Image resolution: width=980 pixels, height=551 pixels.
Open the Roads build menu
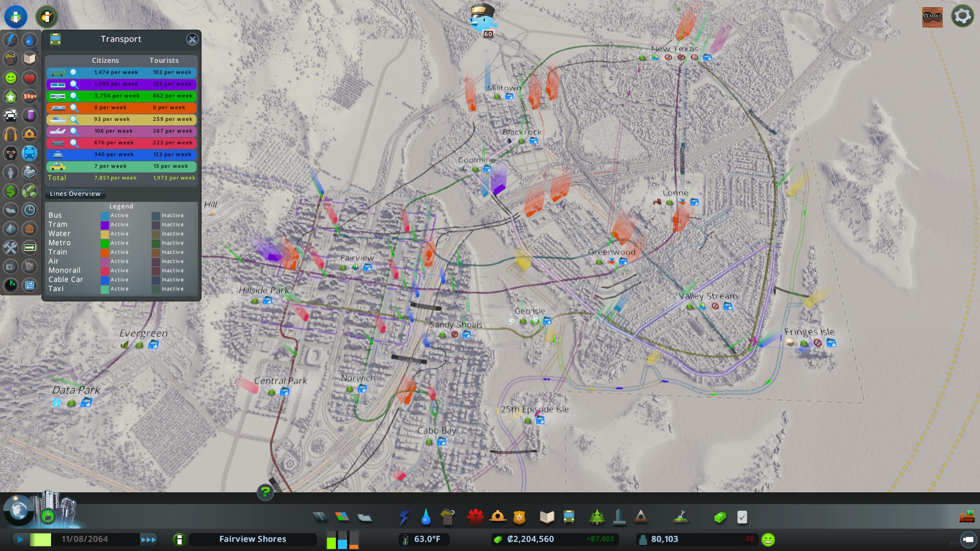[x=321, y=517]
